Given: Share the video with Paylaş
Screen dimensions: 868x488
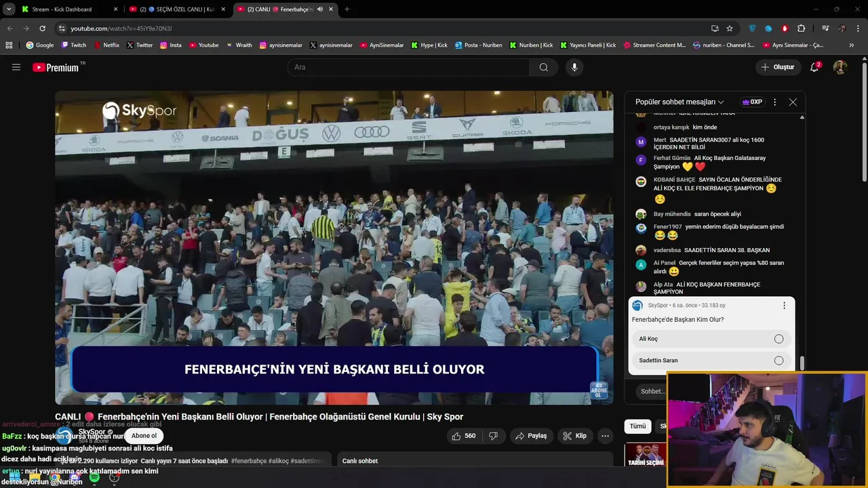Looking at the screenshot, I should point(531,436).
